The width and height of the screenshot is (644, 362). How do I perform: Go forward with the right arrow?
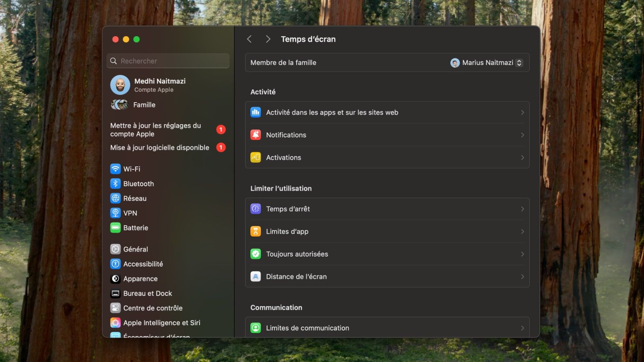click(x=268, y=39)
